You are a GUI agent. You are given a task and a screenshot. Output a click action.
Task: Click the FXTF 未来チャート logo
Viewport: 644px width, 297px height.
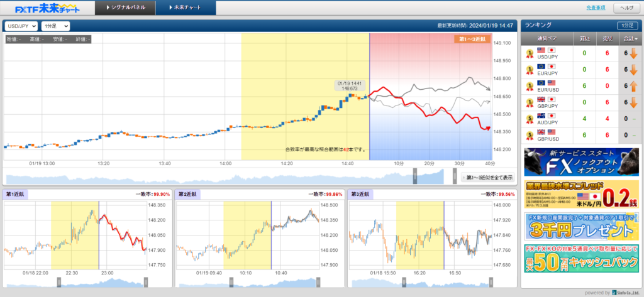click(x=47, y=8)
